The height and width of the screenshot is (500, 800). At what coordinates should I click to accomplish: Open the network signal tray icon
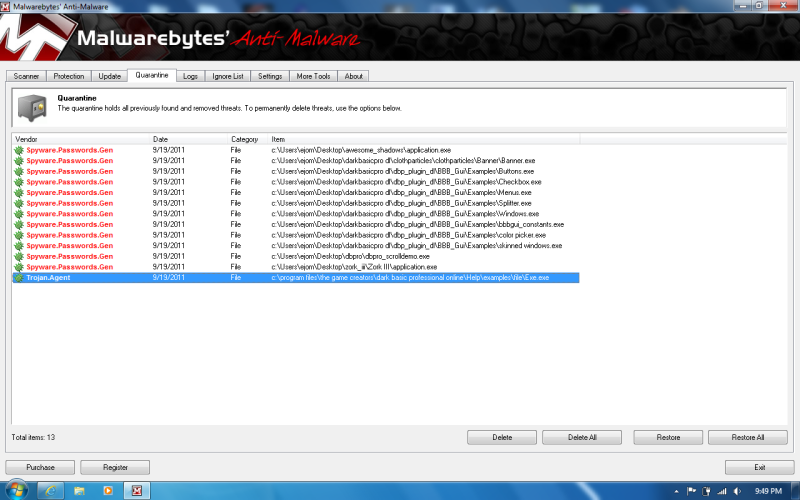click(x=722, y=491)
